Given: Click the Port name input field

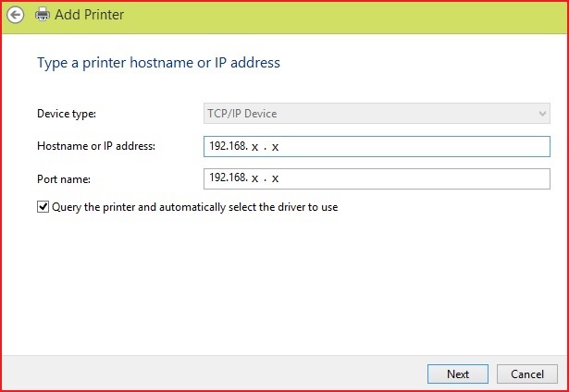Looking at the screenshot, I should click(377, 178).
